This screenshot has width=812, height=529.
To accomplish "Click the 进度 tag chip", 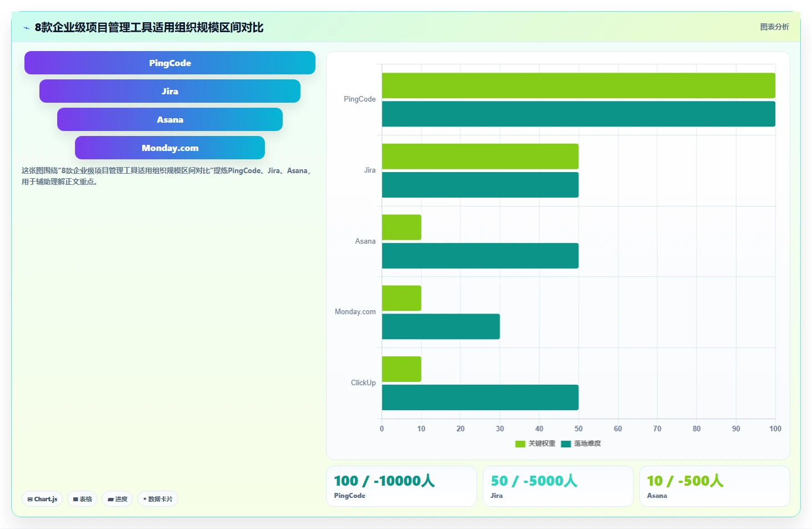I will tap(117, 499).
